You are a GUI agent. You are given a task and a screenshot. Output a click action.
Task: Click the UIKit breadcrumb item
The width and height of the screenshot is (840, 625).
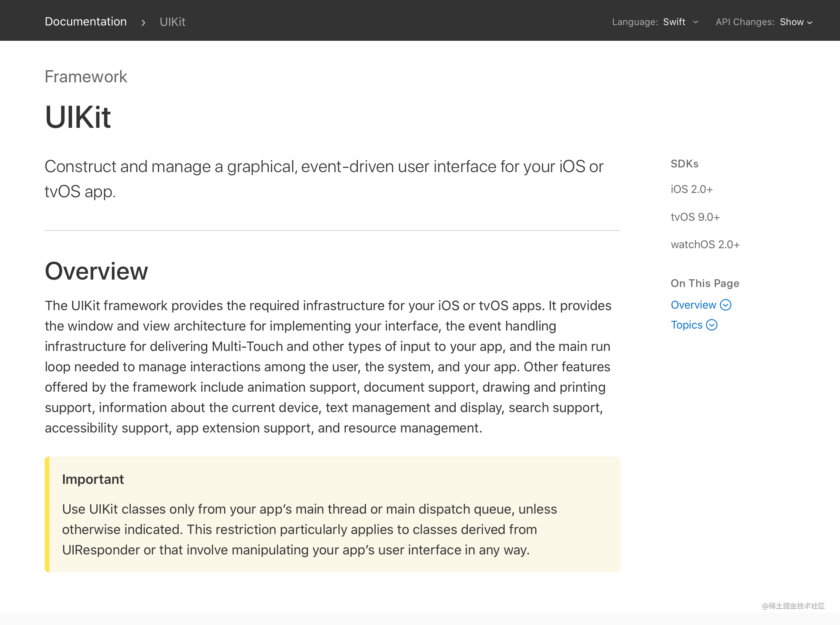pos(172,22)
